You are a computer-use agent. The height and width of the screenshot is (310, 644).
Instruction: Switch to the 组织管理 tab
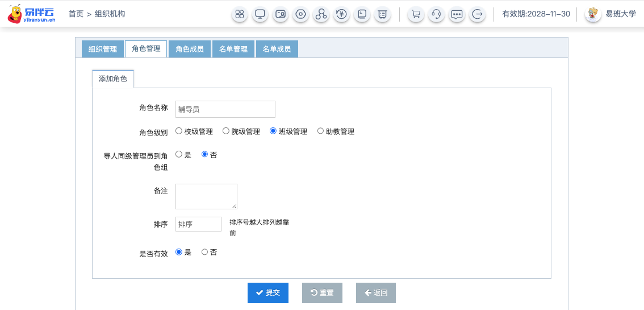pyautogui.click(x=103, y=49)
